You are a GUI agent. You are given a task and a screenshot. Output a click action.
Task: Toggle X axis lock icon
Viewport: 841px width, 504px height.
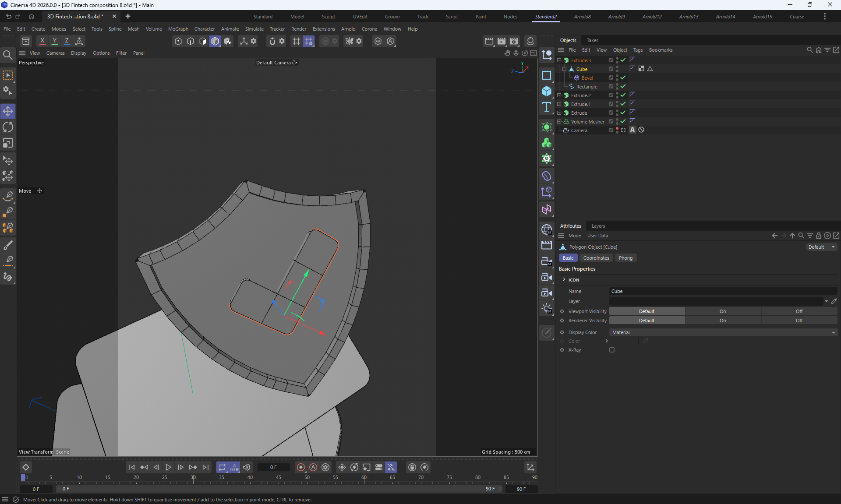pos(42,41)
